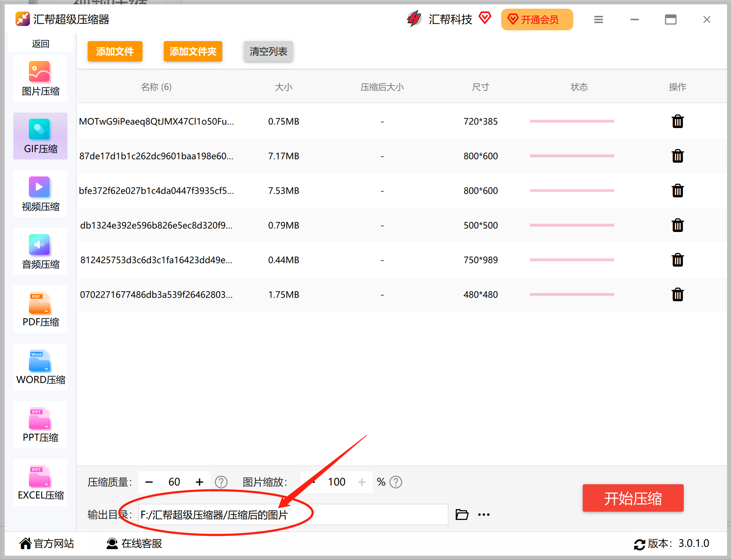The height and width of the screenshot is (560, 731).
Task: Select file MOTwG9iPeaeq8QtJMX47Cl1o50Fu...
Action: 156,122
